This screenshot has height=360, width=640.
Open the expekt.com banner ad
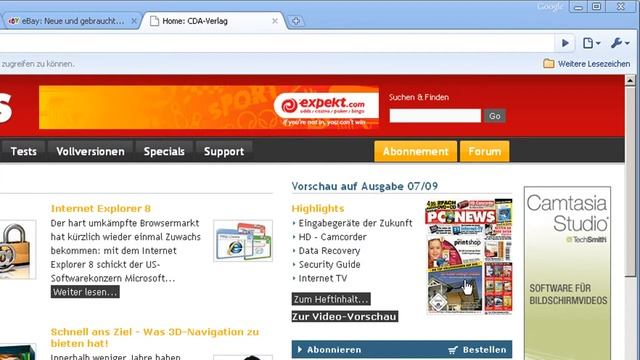pos(209,107)
